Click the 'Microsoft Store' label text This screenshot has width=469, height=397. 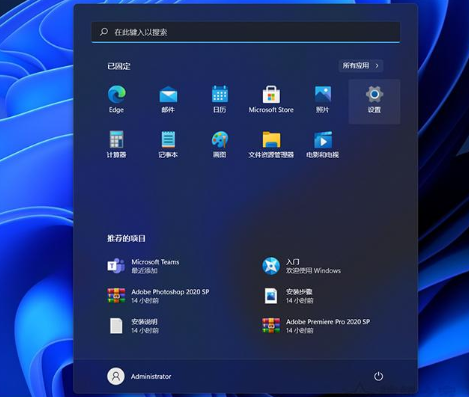coord(271,110)
